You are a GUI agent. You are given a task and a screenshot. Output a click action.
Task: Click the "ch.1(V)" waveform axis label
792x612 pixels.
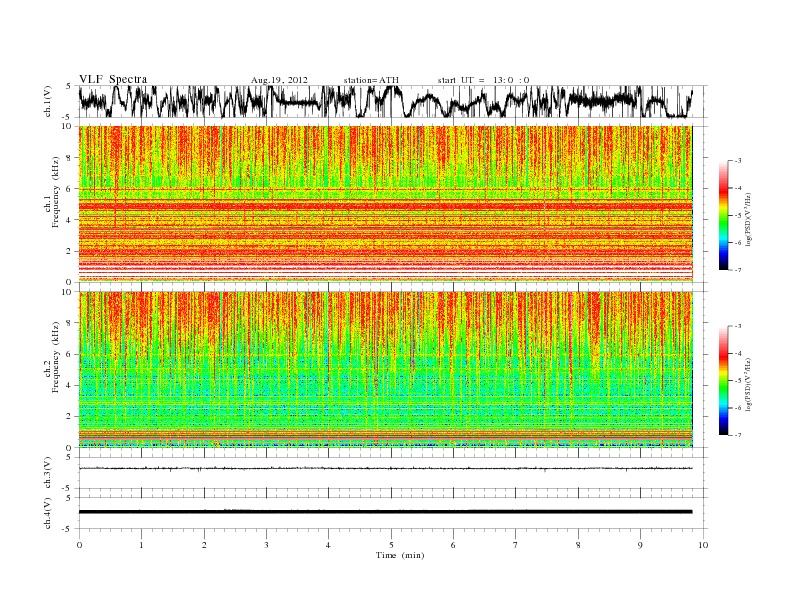48,101
